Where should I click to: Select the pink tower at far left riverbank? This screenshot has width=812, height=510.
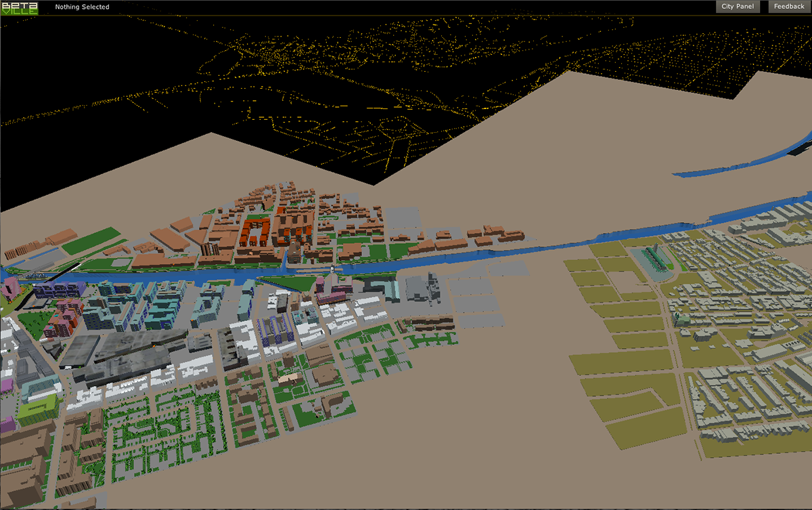click(x=11, y=286)
